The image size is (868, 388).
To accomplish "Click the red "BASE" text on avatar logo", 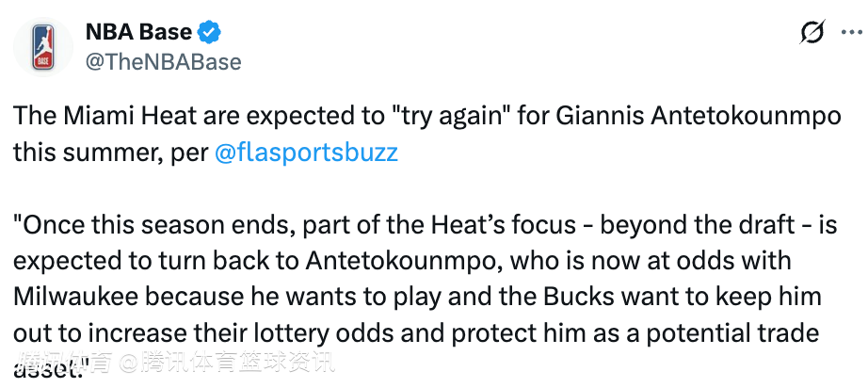I will (x=41, y=60).
